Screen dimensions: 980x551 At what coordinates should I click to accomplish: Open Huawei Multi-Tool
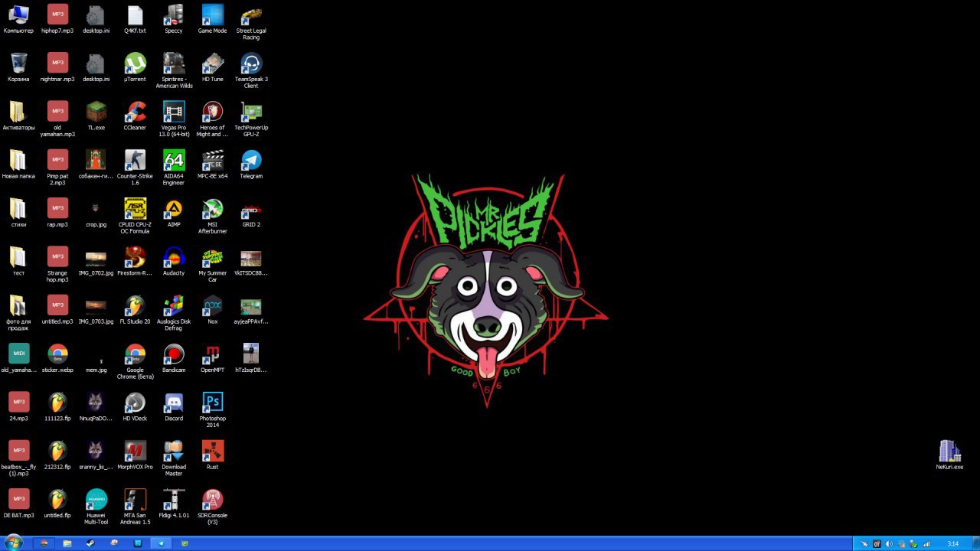96,507
